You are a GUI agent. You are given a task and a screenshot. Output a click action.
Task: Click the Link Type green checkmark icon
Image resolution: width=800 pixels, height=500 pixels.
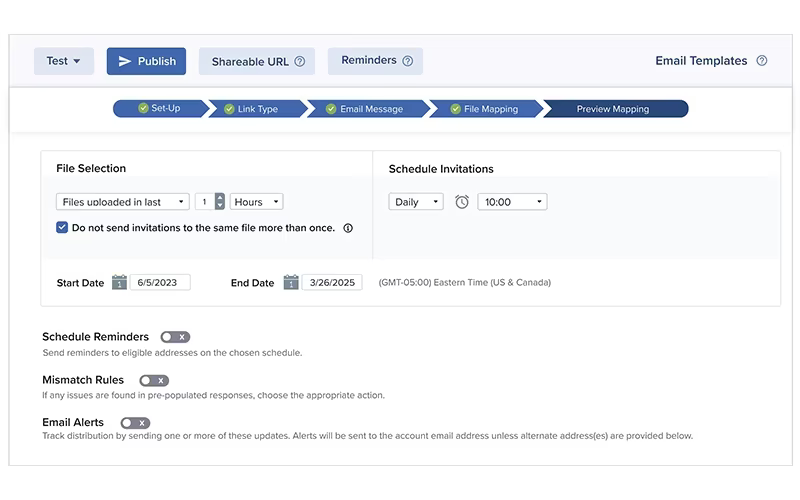(x=229, y=109)
